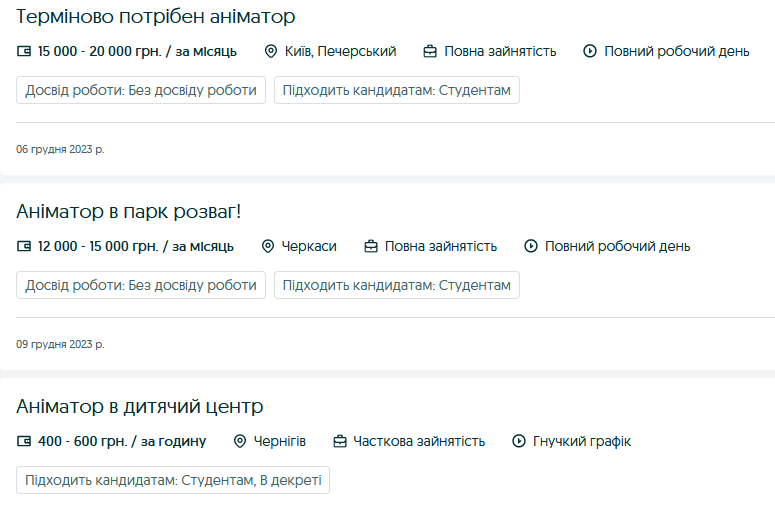Click briefcase icon in the Черкаси listing
Screen dimensions: 775x508
click(371, 246)
